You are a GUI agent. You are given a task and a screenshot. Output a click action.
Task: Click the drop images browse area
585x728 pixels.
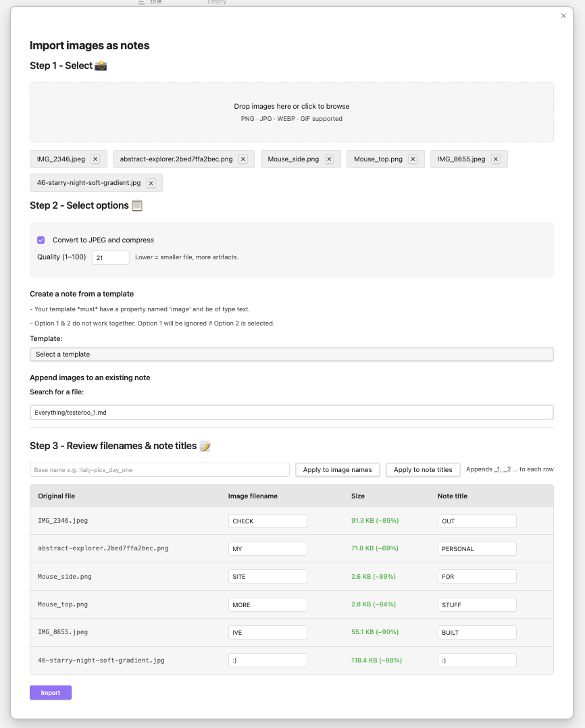[x=292, y=112]
